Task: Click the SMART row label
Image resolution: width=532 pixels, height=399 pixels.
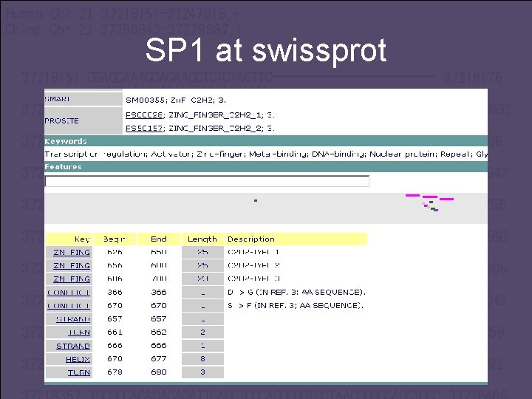Action: (x=83, y=99)
